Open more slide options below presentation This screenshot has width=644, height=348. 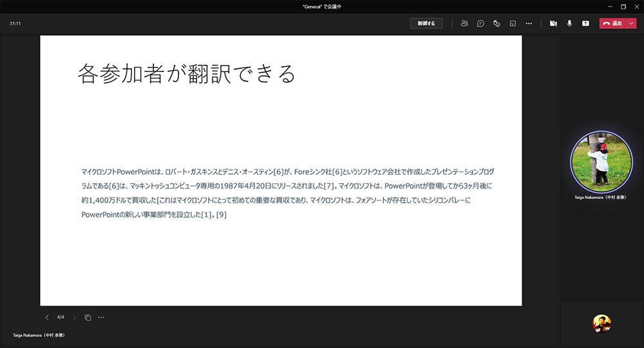click(101, 317)
